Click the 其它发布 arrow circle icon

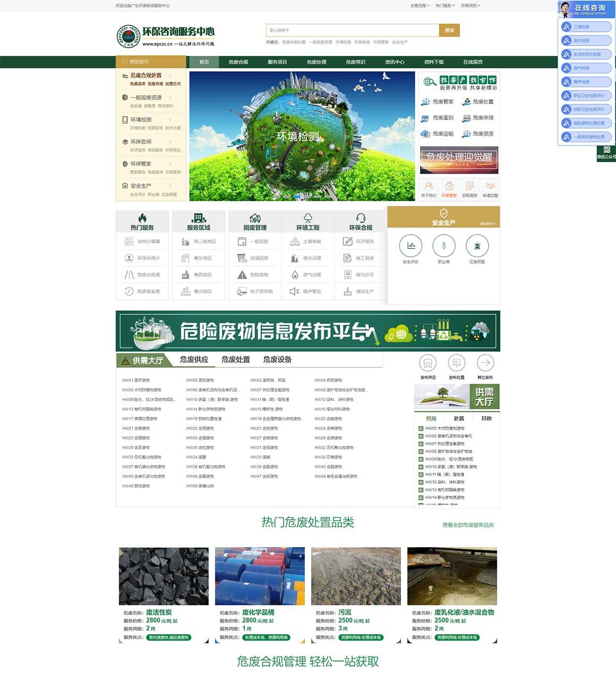[485, 363]
